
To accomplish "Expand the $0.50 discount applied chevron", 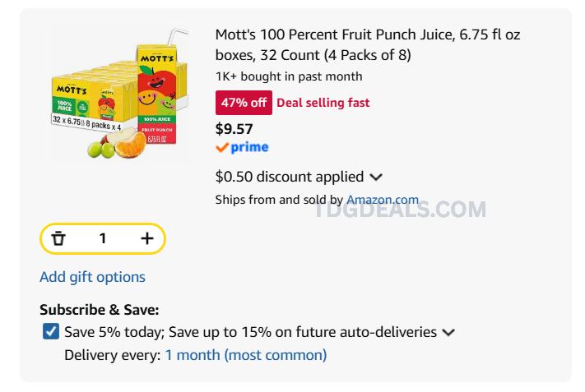I will 376,177.
